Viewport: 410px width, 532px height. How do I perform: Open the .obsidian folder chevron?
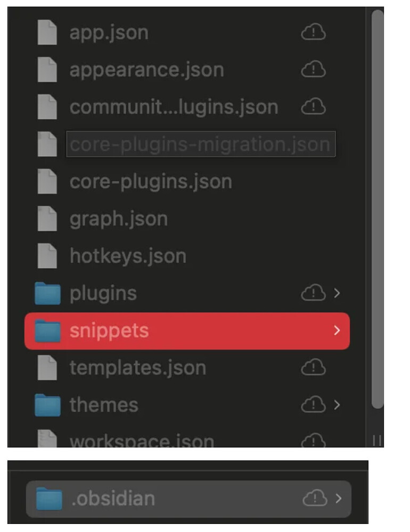[338, 498]
